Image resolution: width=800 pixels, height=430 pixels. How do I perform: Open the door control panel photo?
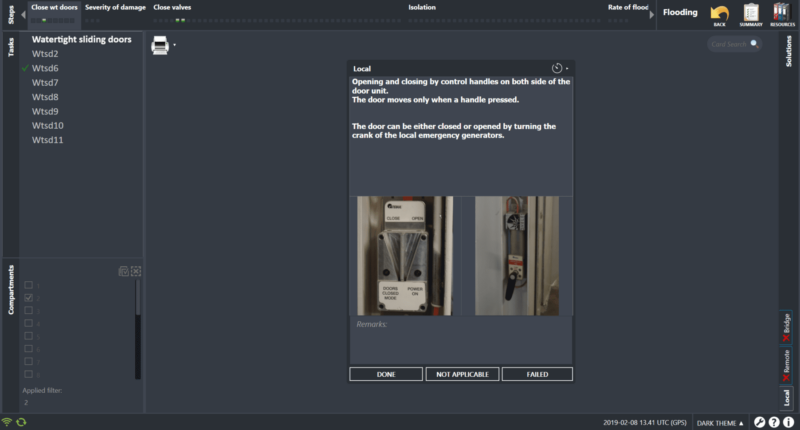[x=405, y=256]
